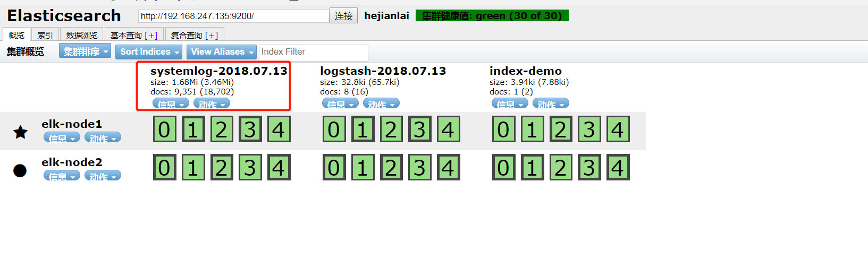Select shard 4 of systemlog on elk-node2

(279, 168)
